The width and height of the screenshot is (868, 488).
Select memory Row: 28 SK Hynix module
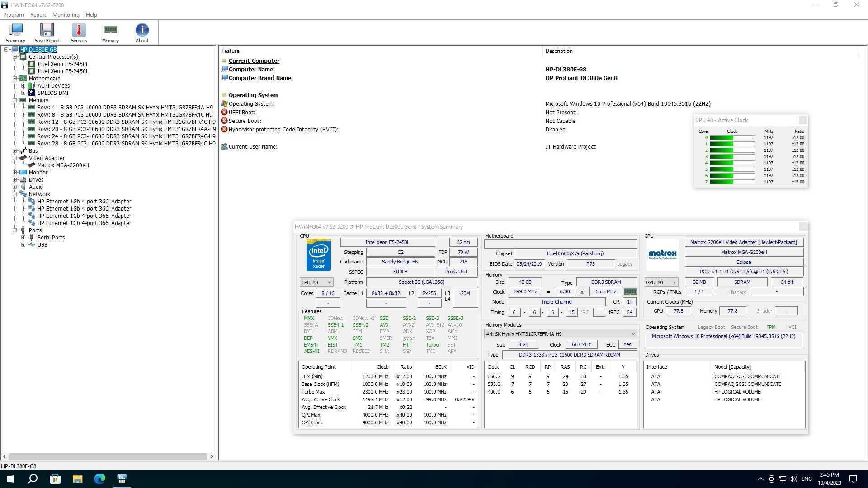pos(126,144)
